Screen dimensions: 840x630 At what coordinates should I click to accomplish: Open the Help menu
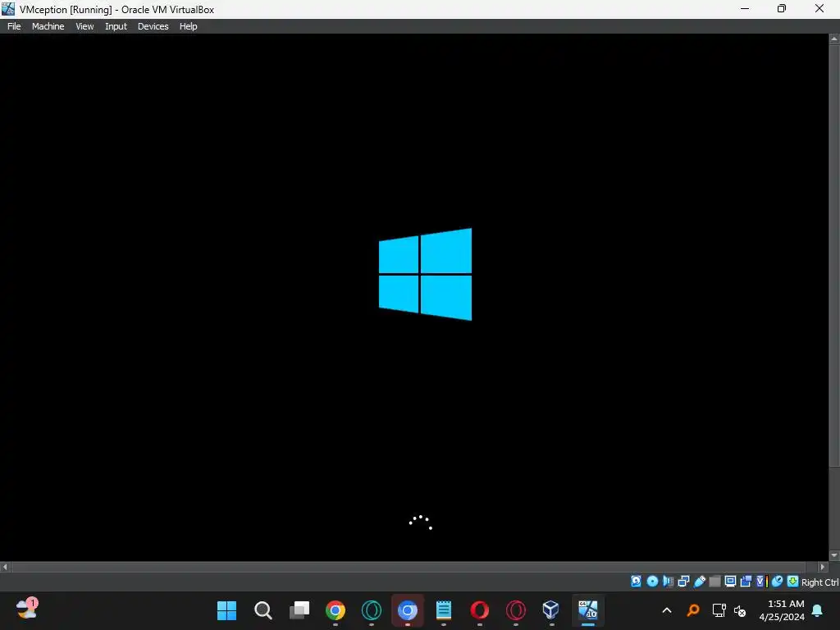click(188, 26)
